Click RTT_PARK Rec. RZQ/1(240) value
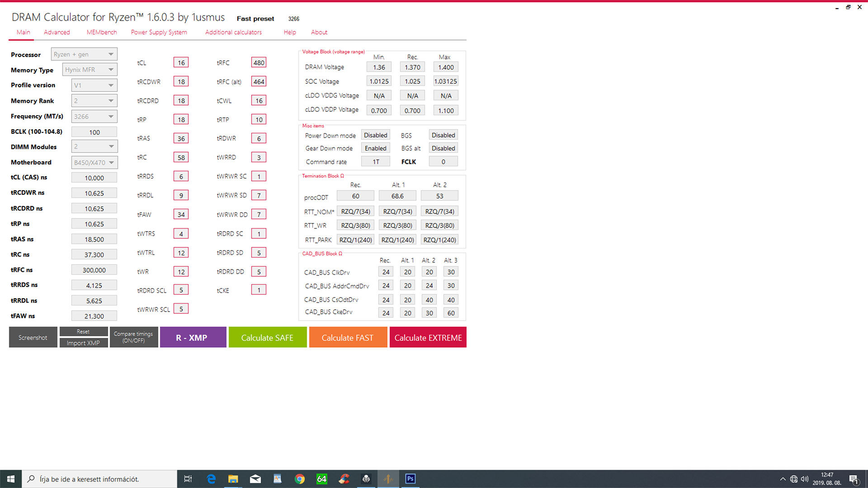 coord(355,239)
